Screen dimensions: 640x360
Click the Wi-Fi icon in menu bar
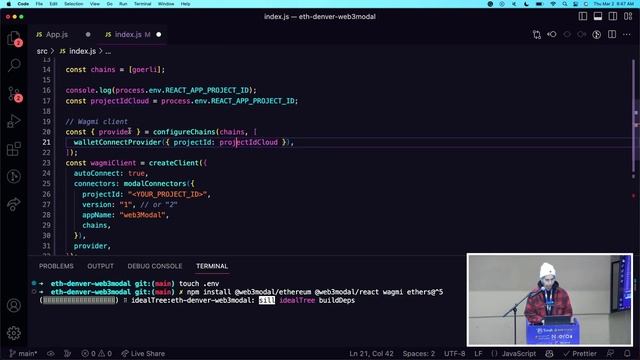553,4
